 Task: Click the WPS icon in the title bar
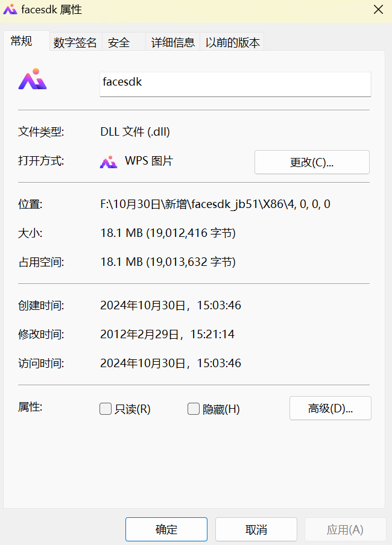[10, 10]
